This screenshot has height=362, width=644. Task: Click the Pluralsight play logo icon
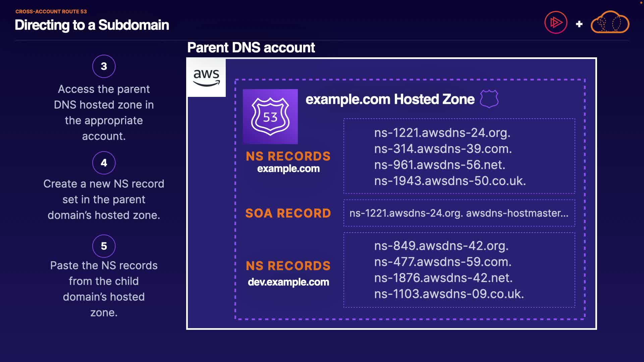pyautogui.click(x=555, y=23)
